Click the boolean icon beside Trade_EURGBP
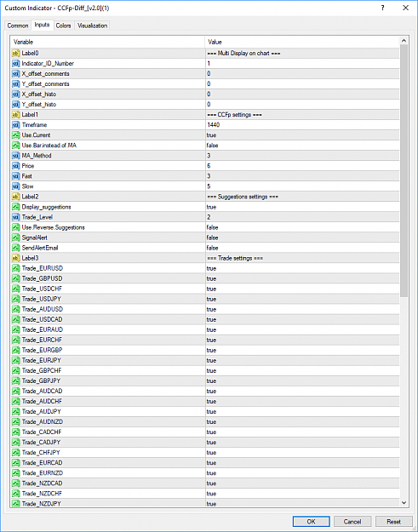This screenshot has height=532, width=418. coord(16,350)
